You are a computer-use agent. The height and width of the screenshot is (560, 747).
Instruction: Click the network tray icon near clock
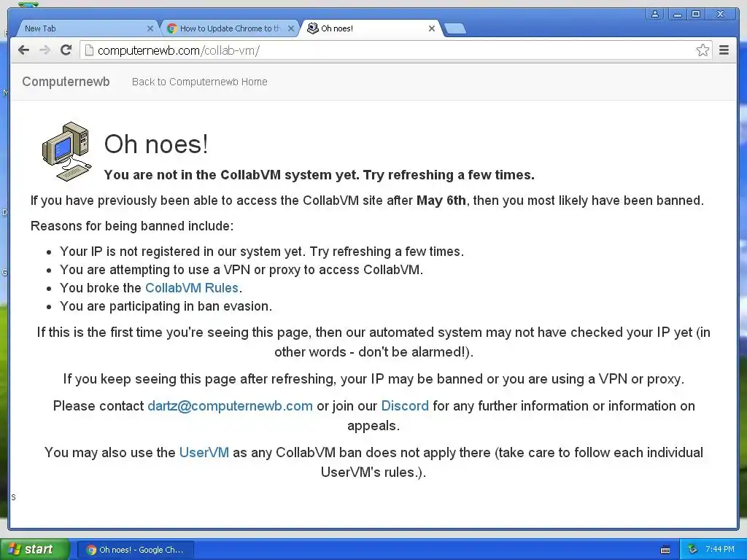click(692, 550)
